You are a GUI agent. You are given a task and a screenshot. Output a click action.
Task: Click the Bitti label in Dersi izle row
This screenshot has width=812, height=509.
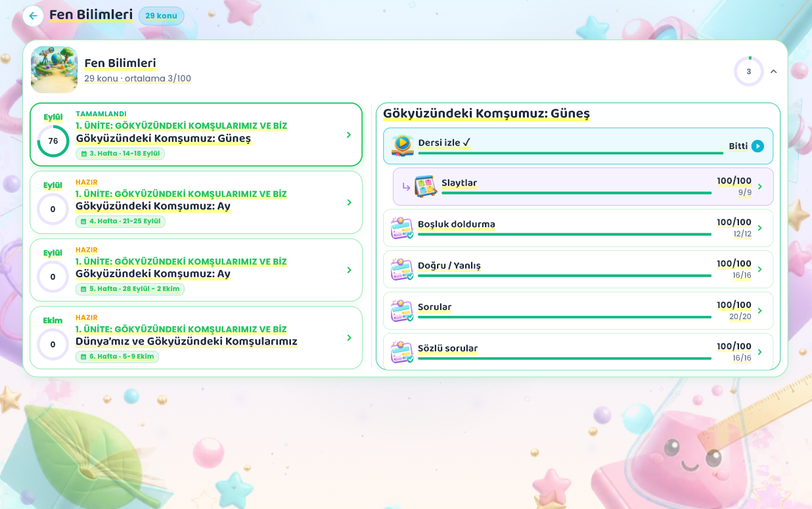[x=738, y=146]
